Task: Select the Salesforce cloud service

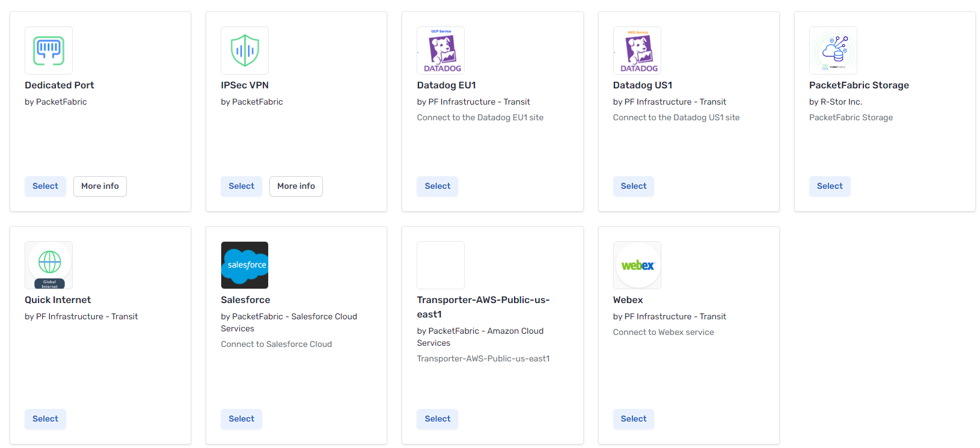Action: (241, 419)
